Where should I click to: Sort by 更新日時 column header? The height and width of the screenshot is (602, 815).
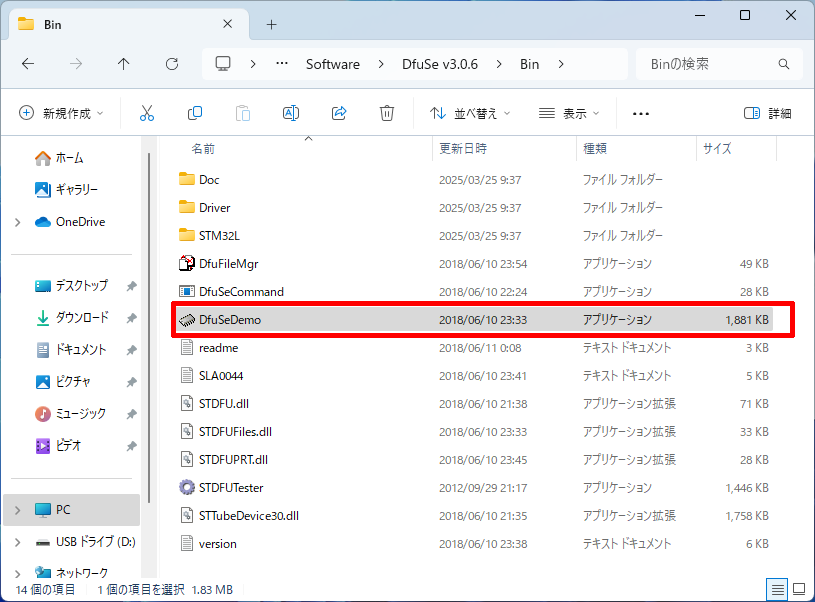(463, 149)
